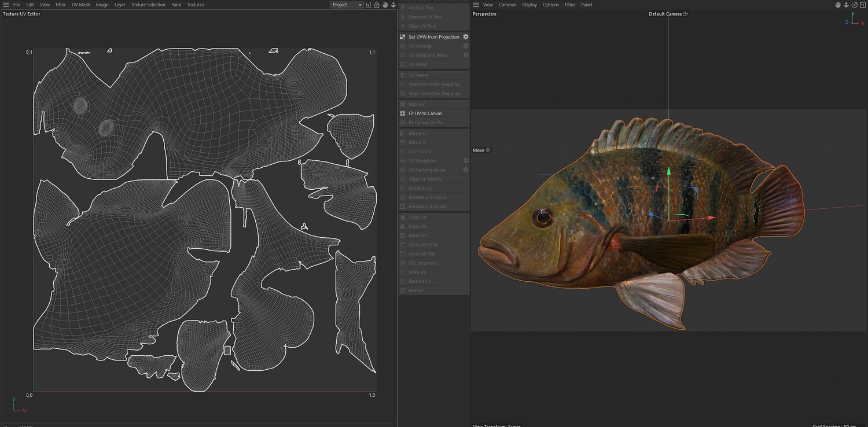
Task: Click the Cycle UV CW icon
Action: [403, 254]
